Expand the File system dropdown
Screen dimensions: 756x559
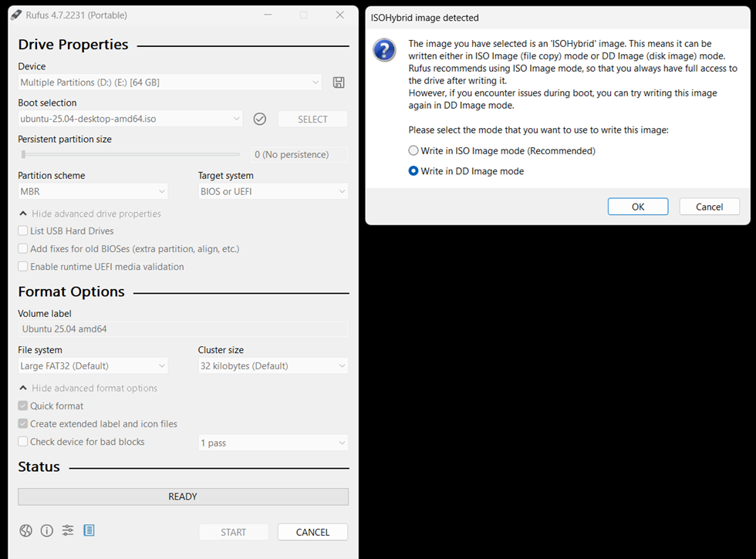pos(93,366)
